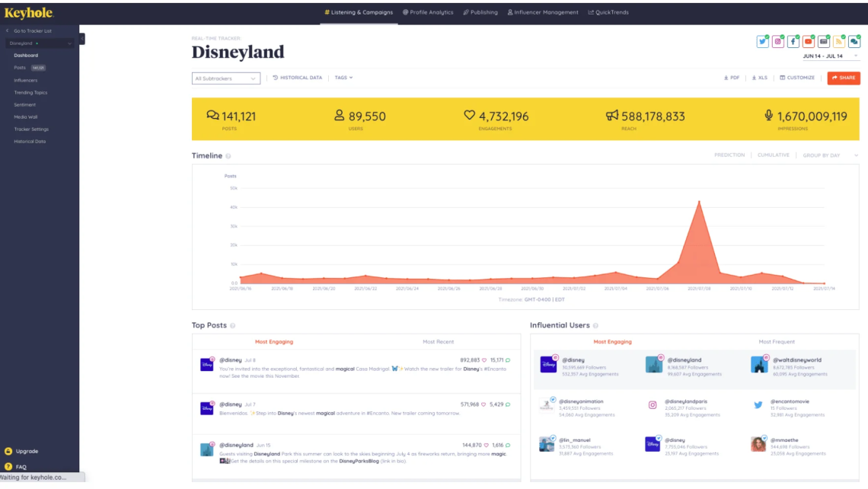Screen dimensions: 868x489
Task: Download the report as PDF
Action: (x=731, y=78)
